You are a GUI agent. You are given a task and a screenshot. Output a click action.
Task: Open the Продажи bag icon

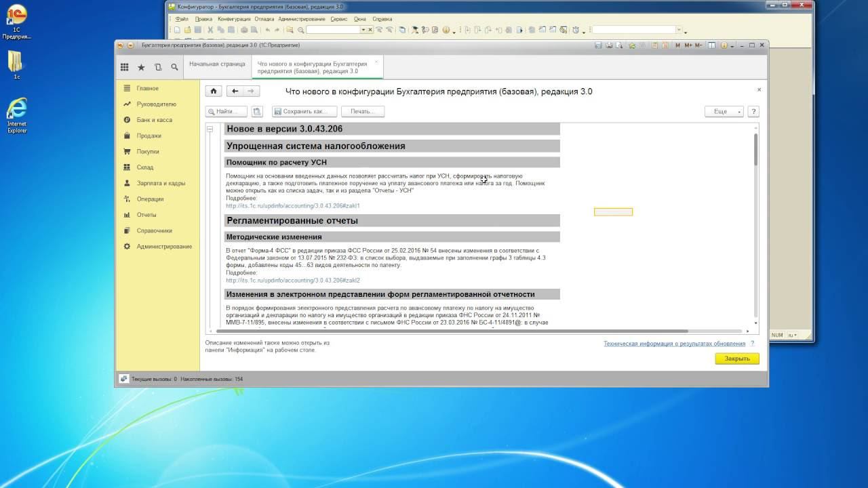coord(127,136)
